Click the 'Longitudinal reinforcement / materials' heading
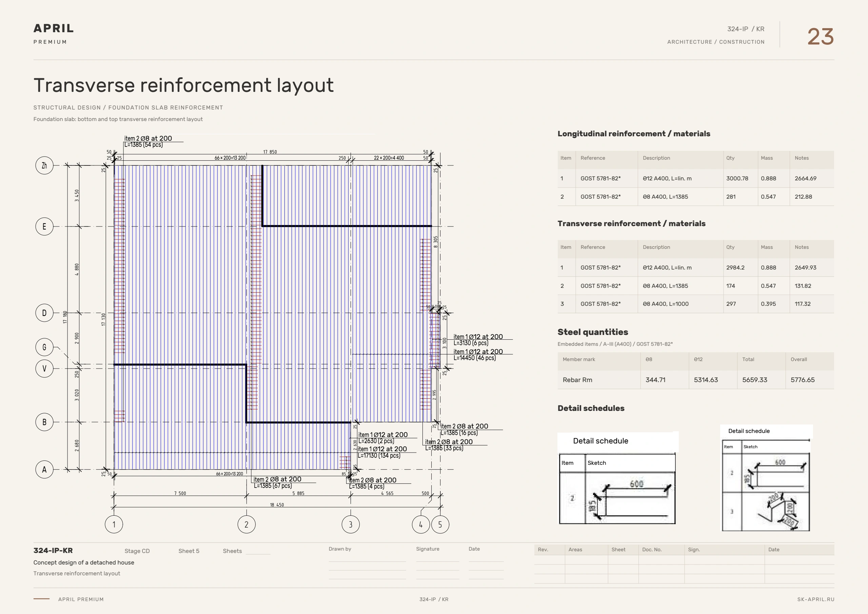This screenshot has width=868, height=614. pos(634,134)
